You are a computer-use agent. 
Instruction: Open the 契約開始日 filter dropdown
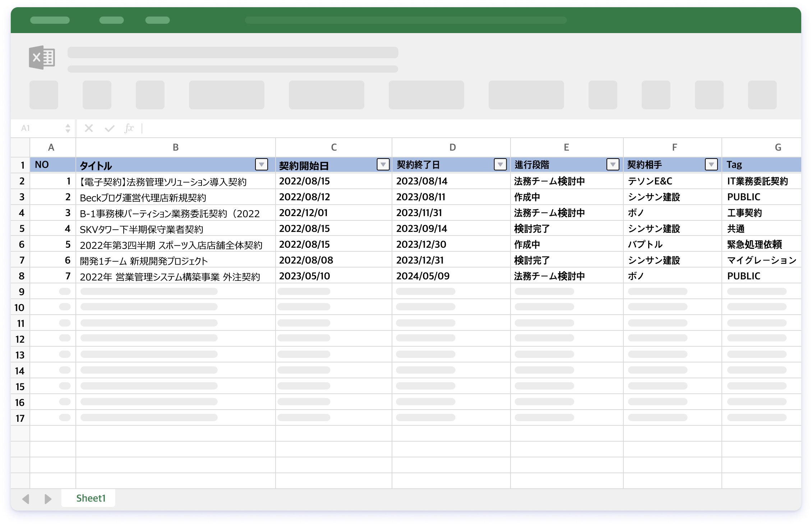tap(383, 165)
